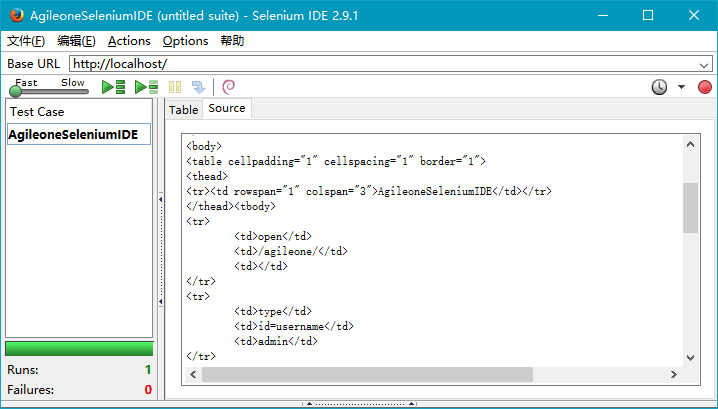Click bottom splitter right arrow
This screenshot has height=409, width=718.
[x=411, y=404]
